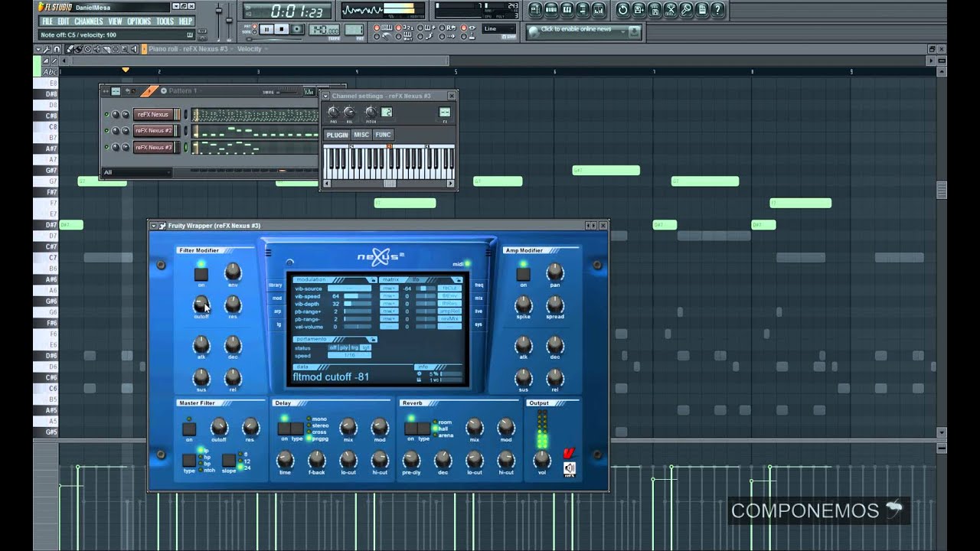Click the reFX speaker icon in Output
The height and width of the screenshot is (551, 980).
point(569,469)
